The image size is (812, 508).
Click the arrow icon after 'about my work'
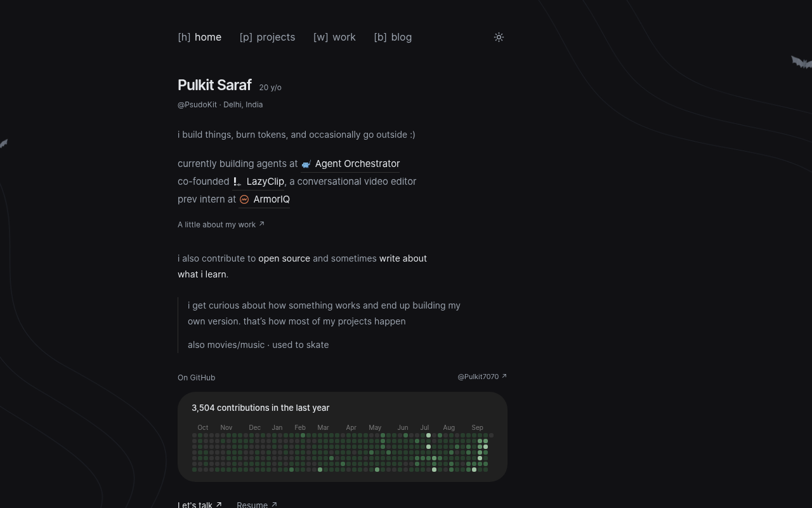tap(261, 224)
